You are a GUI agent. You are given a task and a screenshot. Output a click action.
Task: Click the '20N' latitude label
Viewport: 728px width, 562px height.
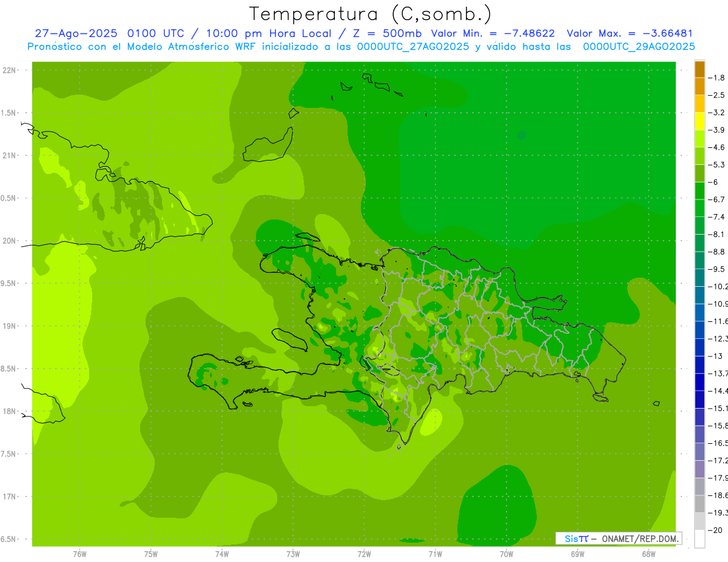9,241
